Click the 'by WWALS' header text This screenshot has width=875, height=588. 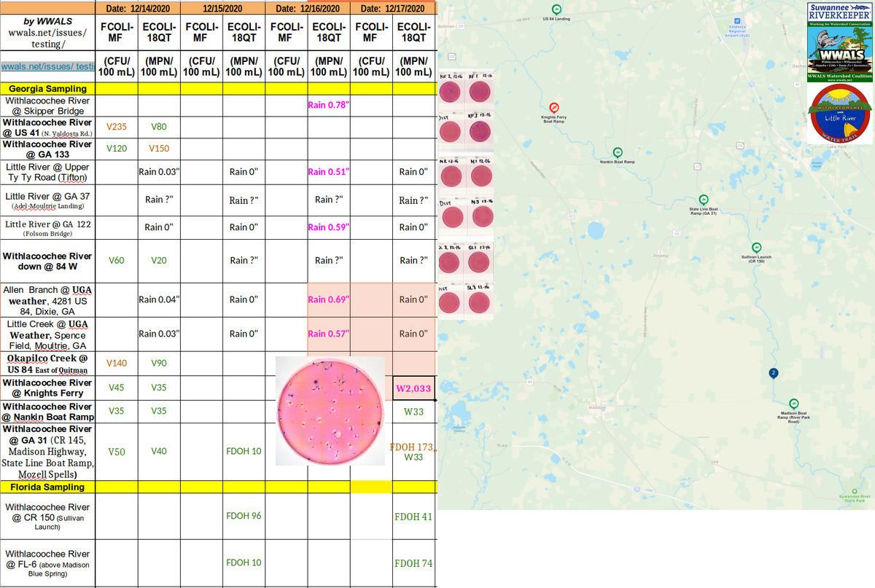click(47, 20)
